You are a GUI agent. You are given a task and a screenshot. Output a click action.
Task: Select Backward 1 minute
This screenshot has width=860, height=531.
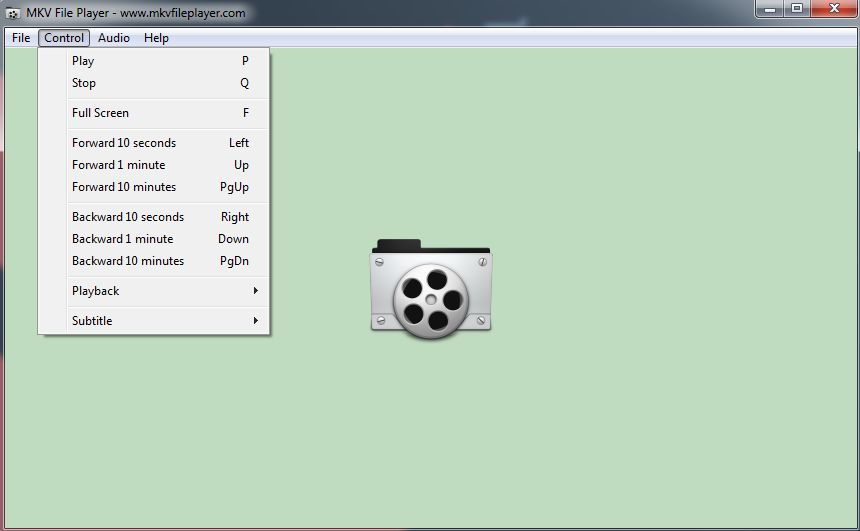(x=154, y=239)
